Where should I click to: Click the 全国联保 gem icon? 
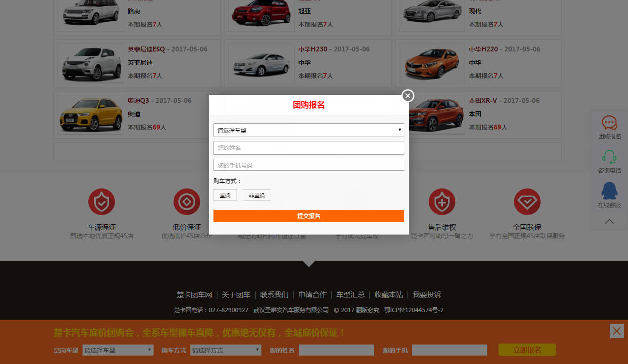527,202
